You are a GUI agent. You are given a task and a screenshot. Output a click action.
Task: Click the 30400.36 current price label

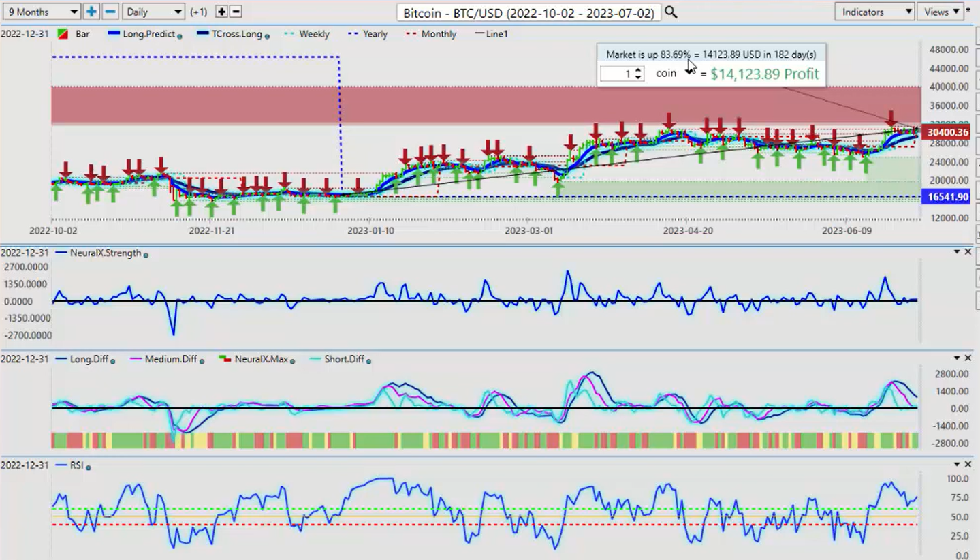coord(947,132)
